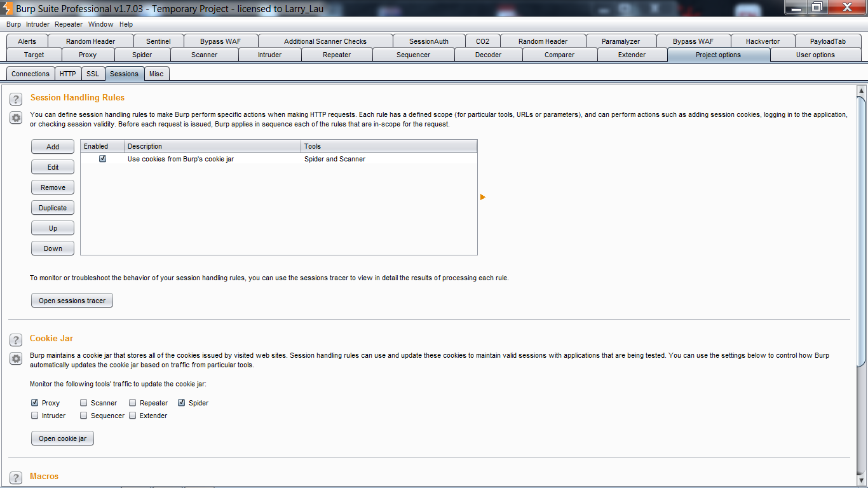Open the Sentinel extension tab
Screen dimensions: 868x488
click(x=158, y=41)
